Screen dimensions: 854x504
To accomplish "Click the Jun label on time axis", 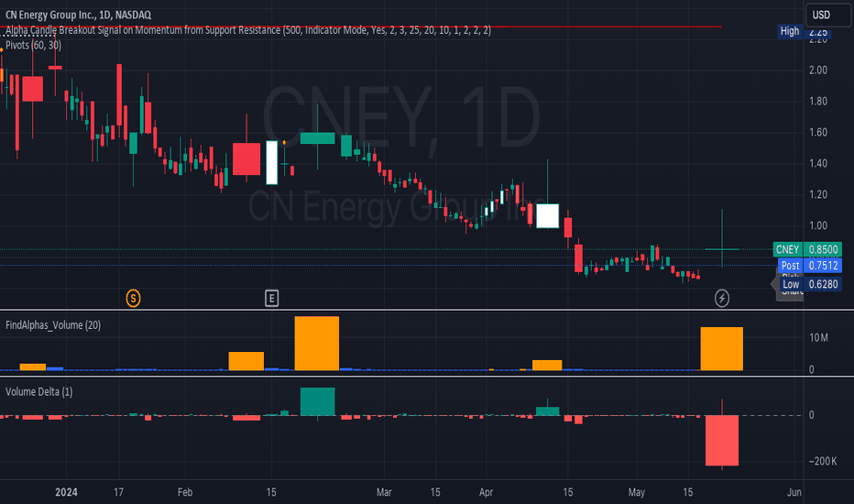I will tap(794, 492).
